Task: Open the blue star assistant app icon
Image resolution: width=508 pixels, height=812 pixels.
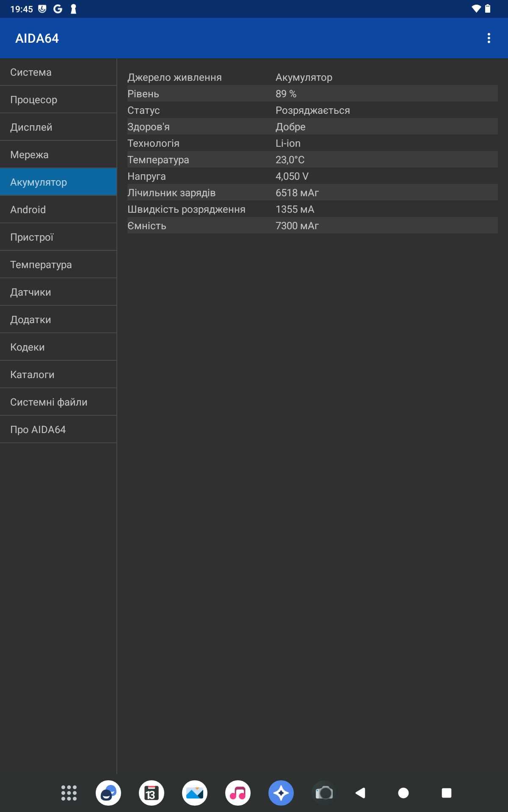Action: (281, 793)
